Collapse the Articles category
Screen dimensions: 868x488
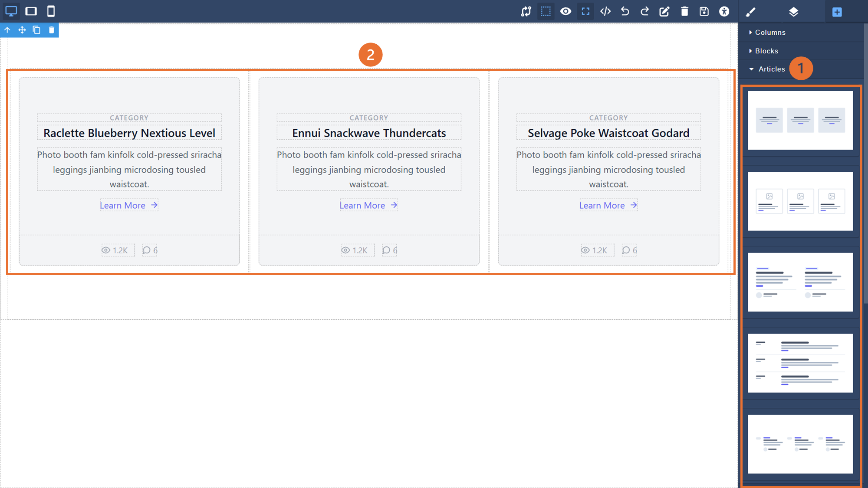click(771, 69)
